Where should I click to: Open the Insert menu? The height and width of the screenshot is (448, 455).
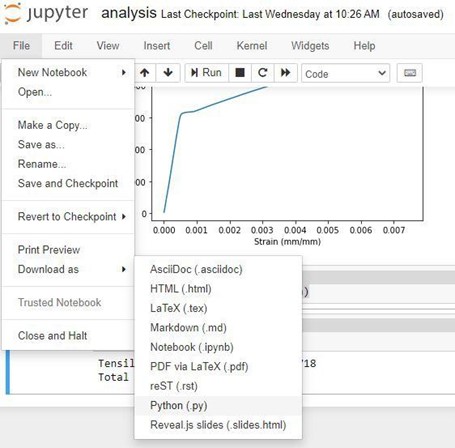tap(157, 46)
